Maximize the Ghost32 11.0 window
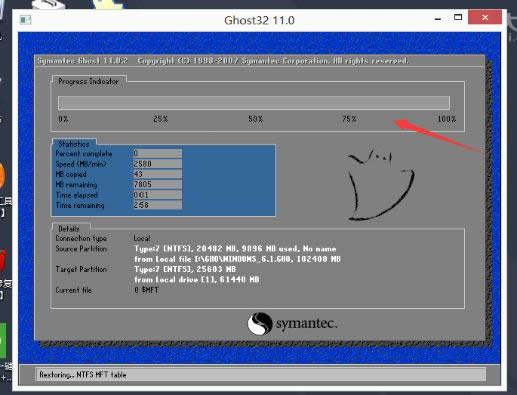 click(458, 17)
